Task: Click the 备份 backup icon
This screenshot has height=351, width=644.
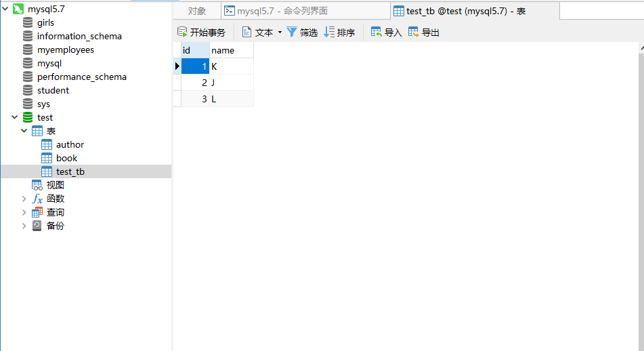Action: coord(37,226)
